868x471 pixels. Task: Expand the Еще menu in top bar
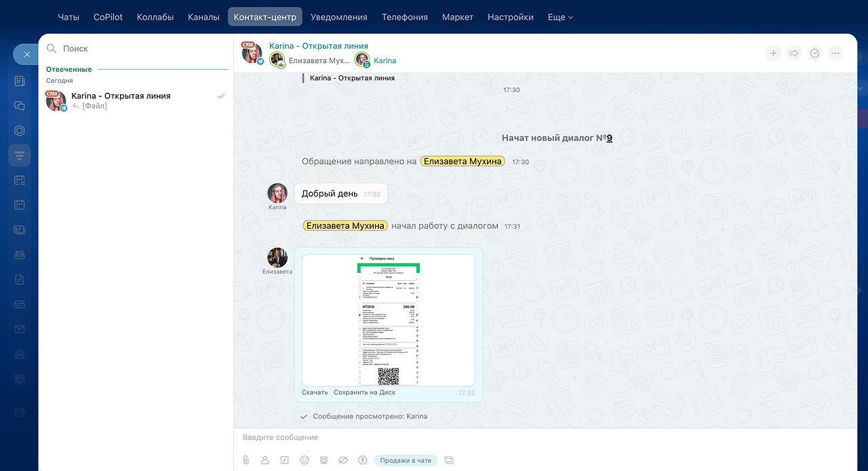560,17
